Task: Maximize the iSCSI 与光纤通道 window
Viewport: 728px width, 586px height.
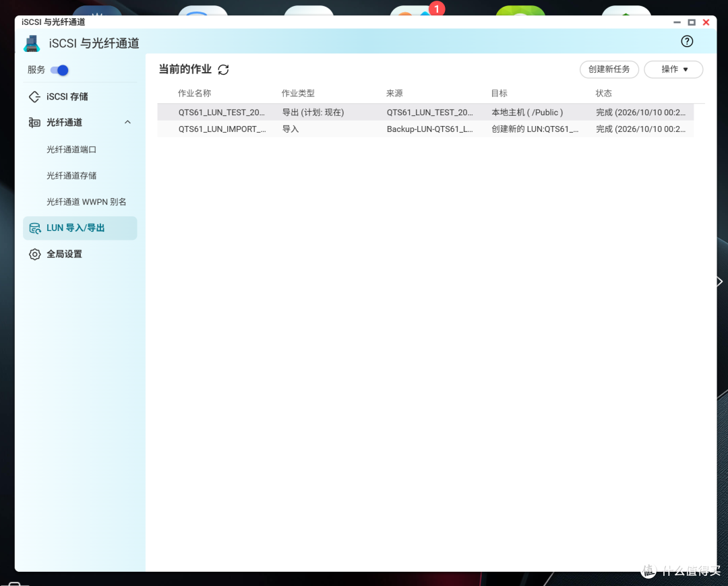Action: (692, 22)
